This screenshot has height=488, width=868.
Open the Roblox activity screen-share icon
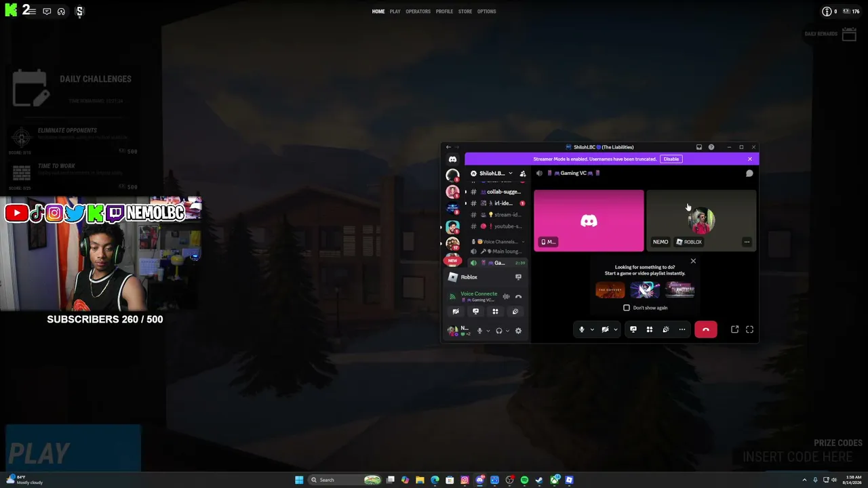(518, 277)
